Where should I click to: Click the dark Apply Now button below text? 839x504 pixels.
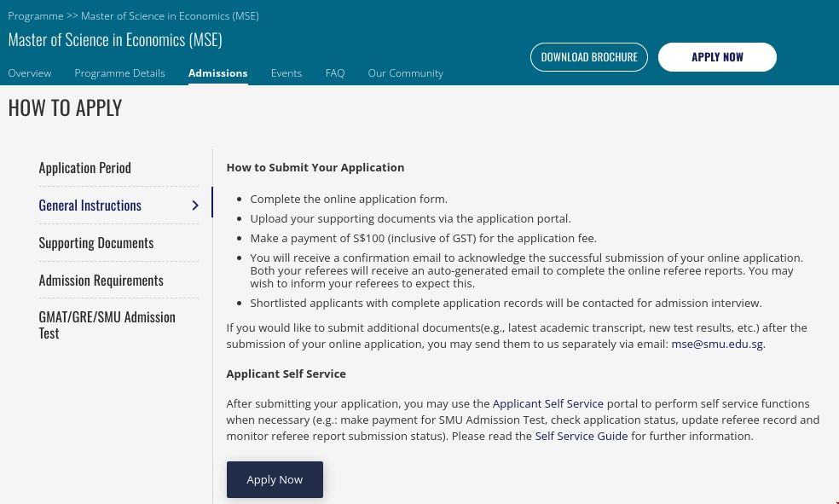275,479
